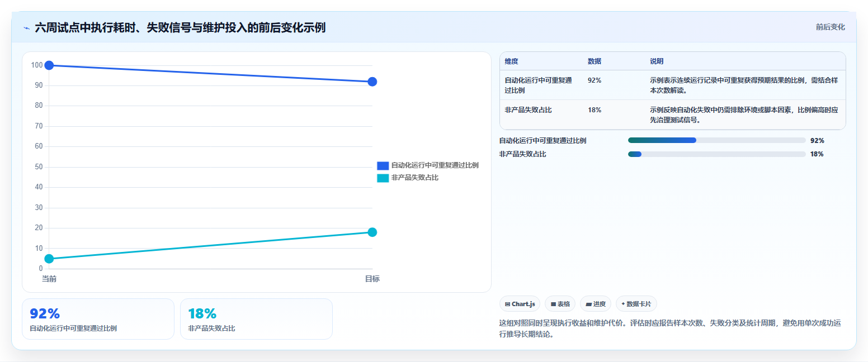
Task: Click the 表格 tag chip
Action: point(560,304)
